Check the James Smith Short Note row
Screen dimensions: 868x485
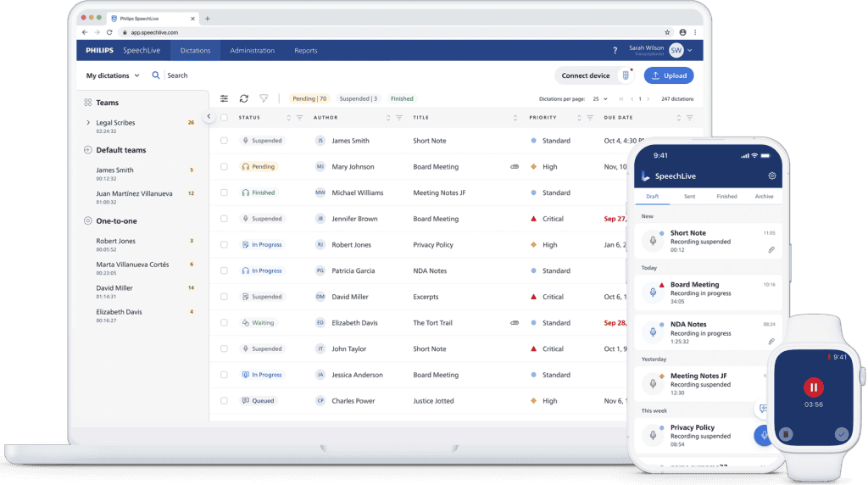point(224,141)
